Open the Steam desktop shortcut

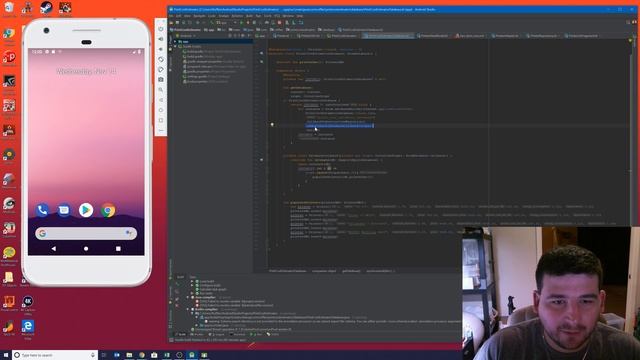[x=46, y=8]
